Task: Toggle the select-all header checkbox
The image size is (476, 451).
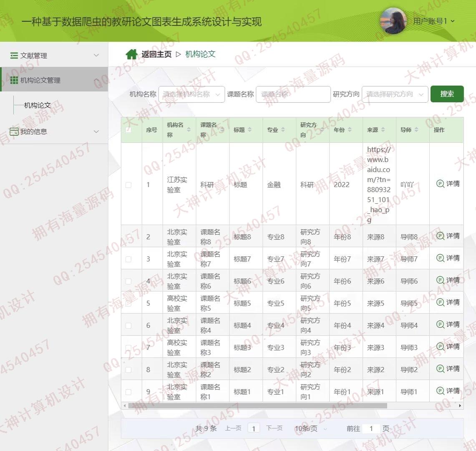Action: 128,130
